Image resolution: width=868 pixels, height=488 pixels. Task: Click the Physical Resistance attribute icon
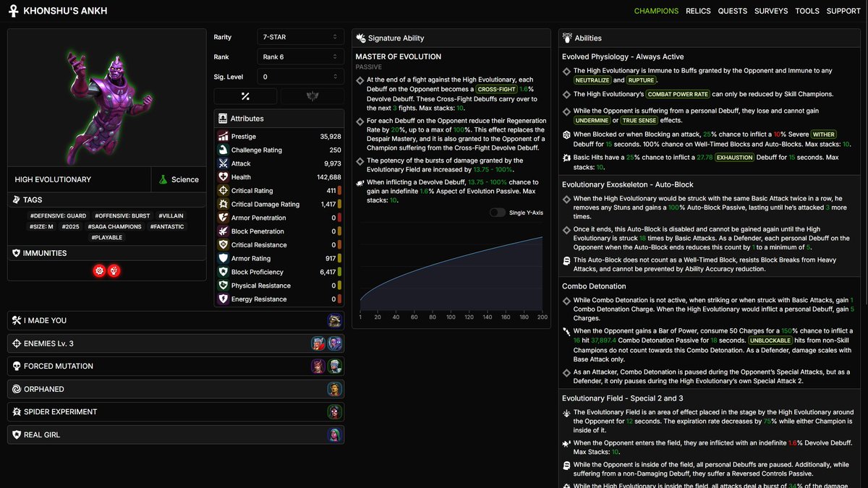(224, 285)
